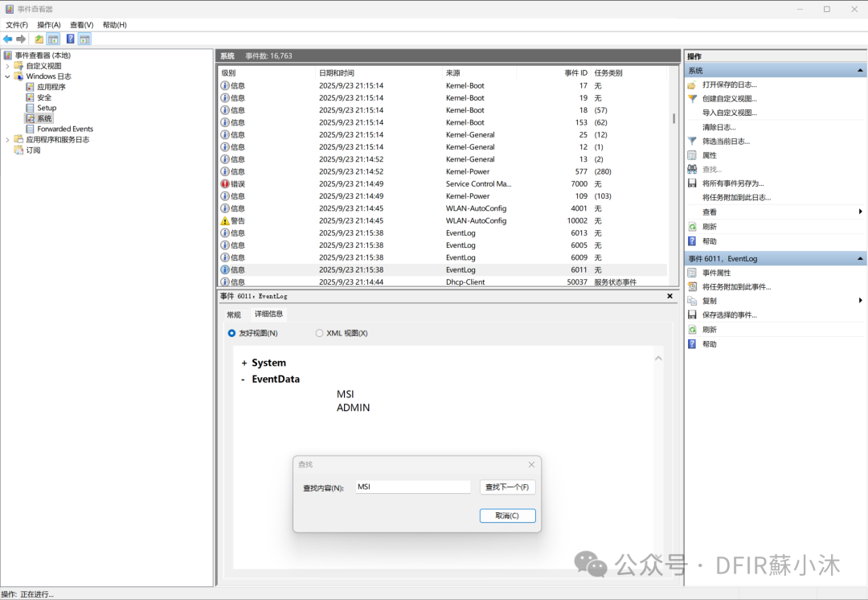Image resolution: width=868 pixels, height=600 pixels.
Task: Click the 日期和时间 column header
Action: [337, 73]
